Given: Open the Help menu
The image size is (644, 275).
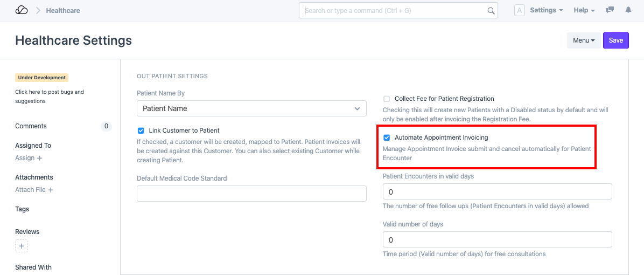Looking at the screenshot, I should (x=584, y=10).
